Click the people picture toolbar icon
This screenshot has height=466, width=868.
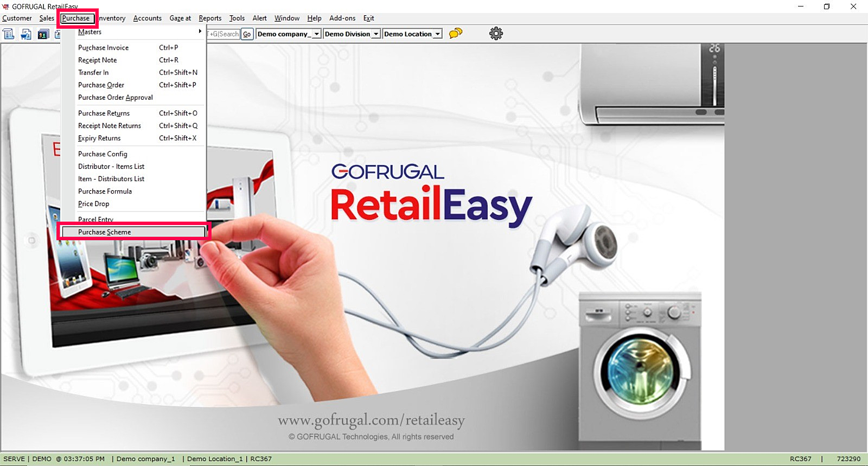(x=43, y=34)
